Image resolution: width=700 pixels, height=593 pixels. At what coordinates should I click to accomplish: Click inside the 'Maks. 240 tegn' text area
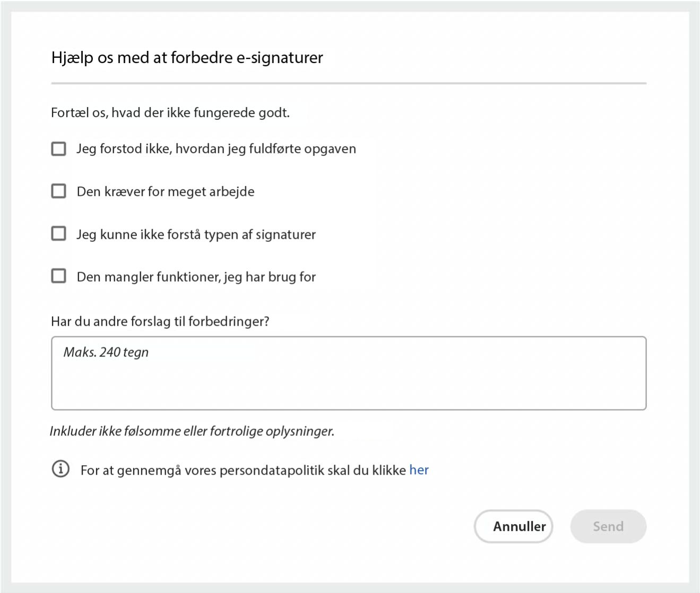click(x=348, y=371)
